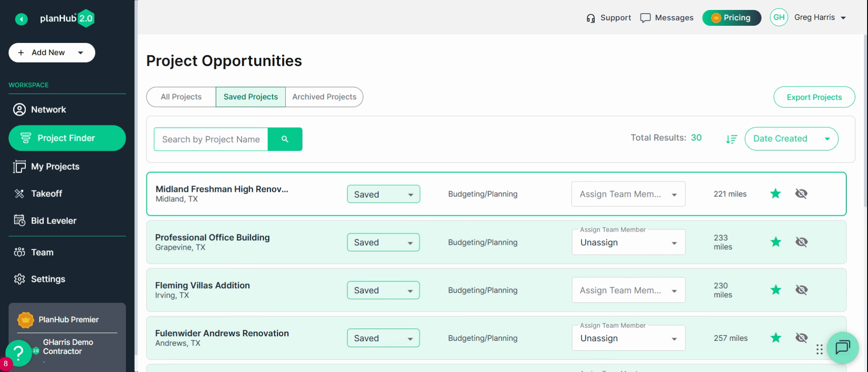This screenshot has width=868, height=372.
Task: Open the Messages chat bubble icon
Action: click(645, 18)
